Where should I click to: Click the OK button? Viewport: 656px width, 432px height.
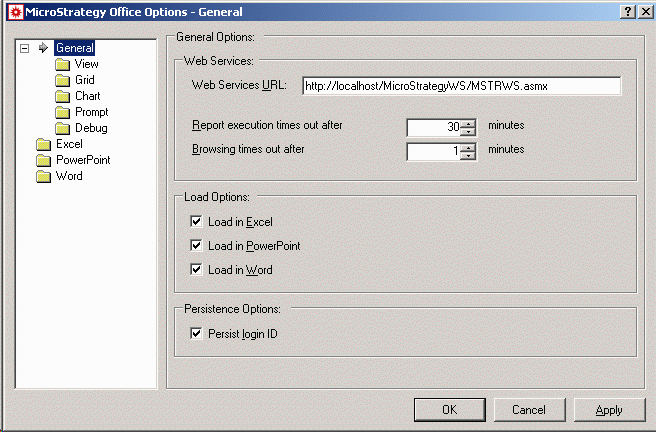[450, 409]
